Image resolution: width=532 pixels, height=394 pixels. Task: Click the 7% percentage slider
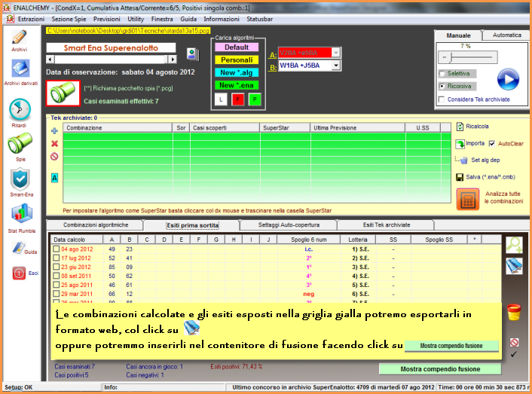click(468, 57)
